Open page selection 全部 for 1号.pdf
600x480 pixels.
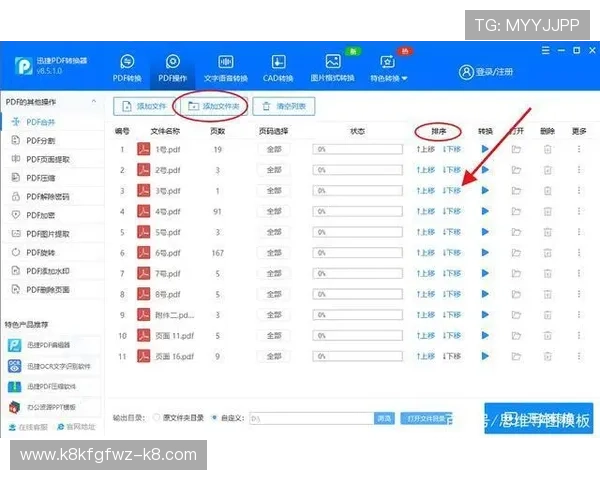(x=274, y=149)
